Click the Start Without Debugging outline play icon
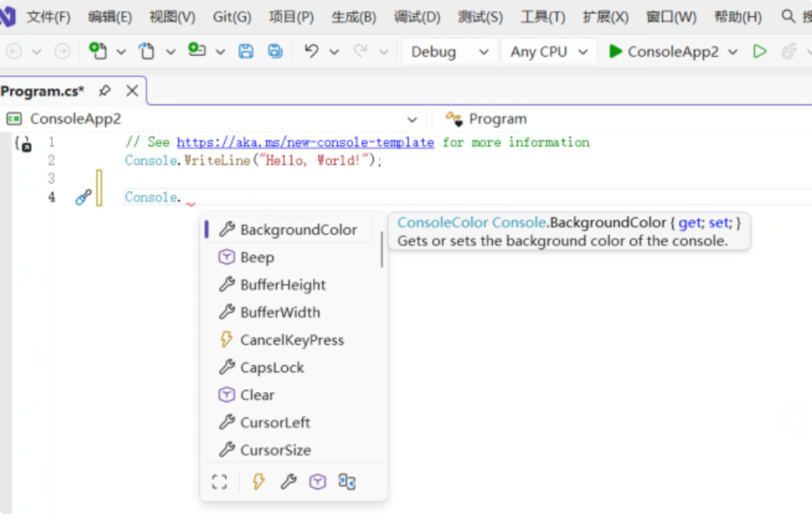Image resolution: width=812 pixels, height=514 pixels. click(759, 51)
